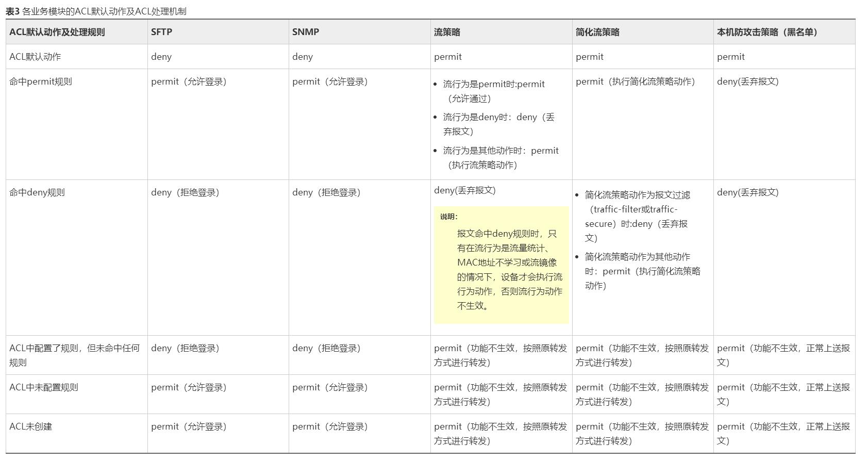Click 流策略 permit cell in 未命中任何规则 row
This screenshot has width=868, height=461.
500,355
